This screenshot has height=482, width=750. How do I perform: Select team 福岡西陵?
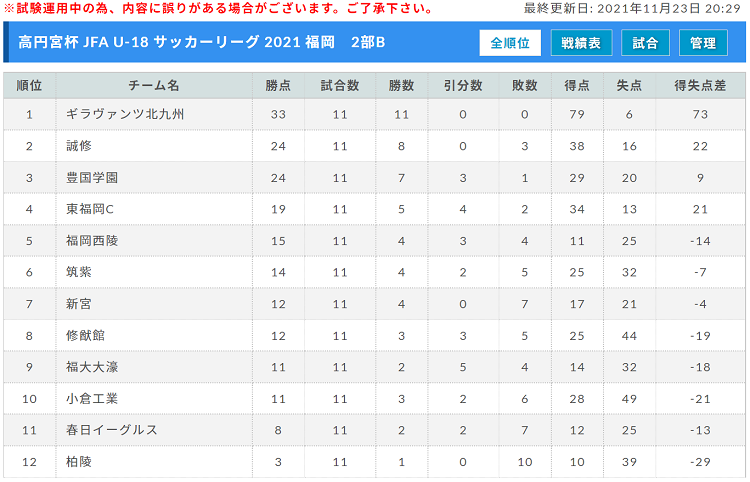pos(92,241)
